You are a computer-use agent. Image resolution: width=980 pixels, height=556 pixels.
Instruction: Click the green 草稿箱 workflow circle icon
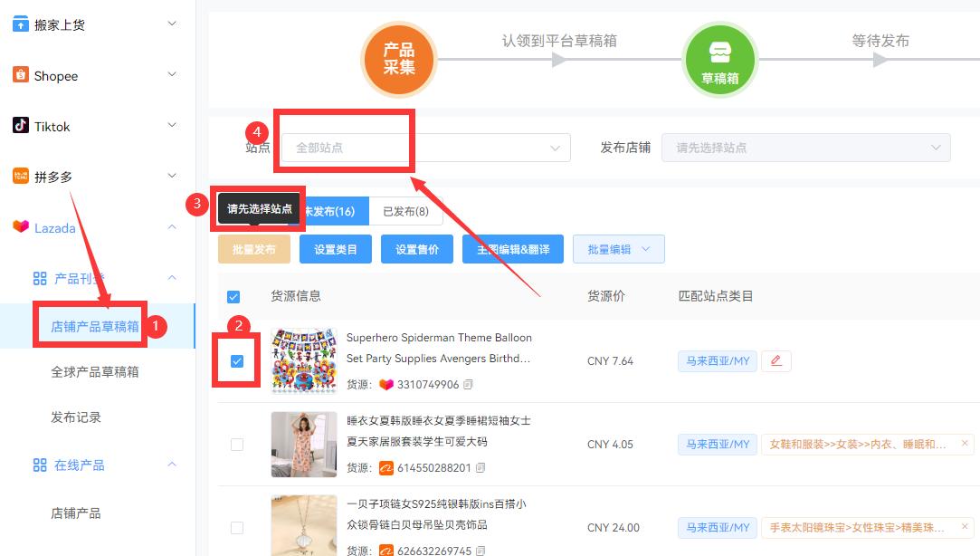pyautogui.click(x=718, y=54)
